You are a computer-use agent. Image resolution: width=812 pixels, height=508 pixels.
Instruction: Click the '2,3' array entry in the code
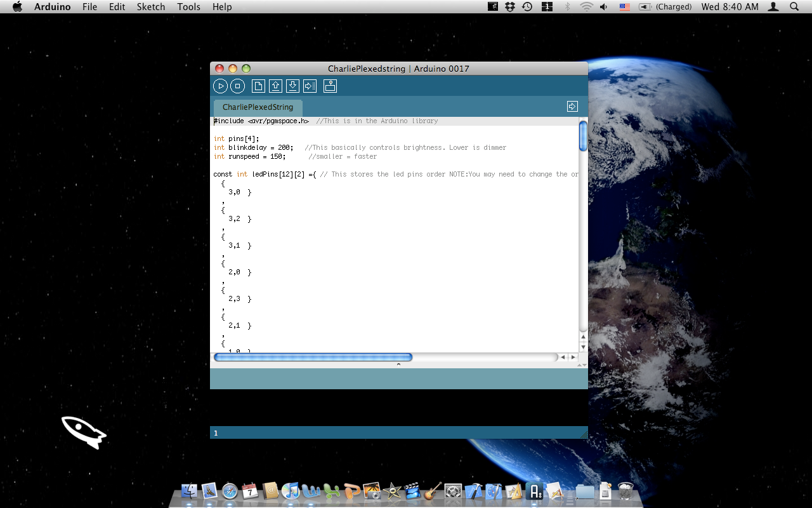click(234, 298)
